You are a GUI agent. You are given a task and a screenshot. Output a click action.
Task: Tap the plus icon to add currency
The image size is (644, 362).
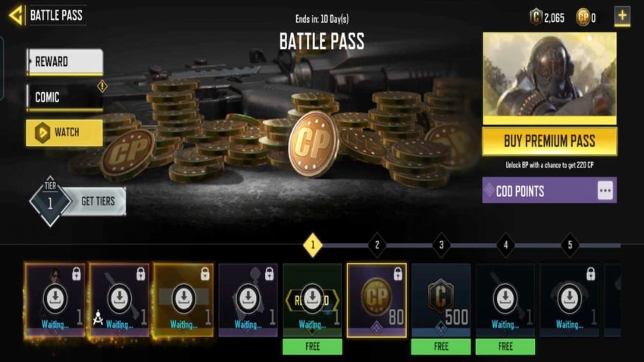click(622, 17)
